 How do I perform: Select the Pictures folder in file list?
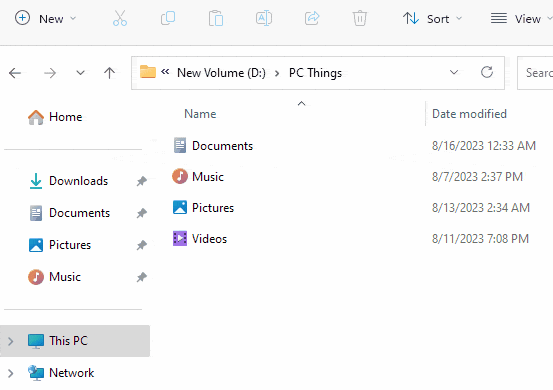tap(213, 208)
